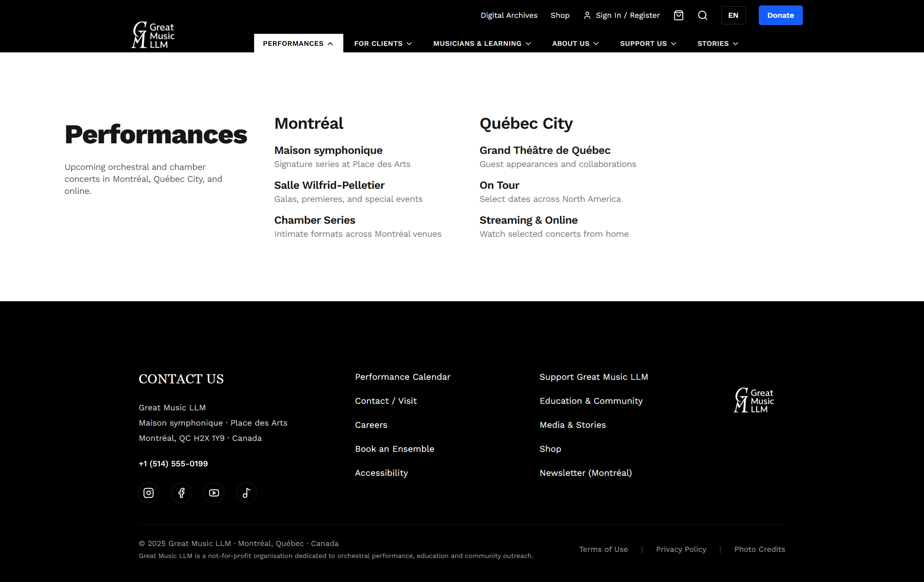Open the About Us menu
This screenshot has height=582, width=924.
pyautogui.click(x=575, y=43)
